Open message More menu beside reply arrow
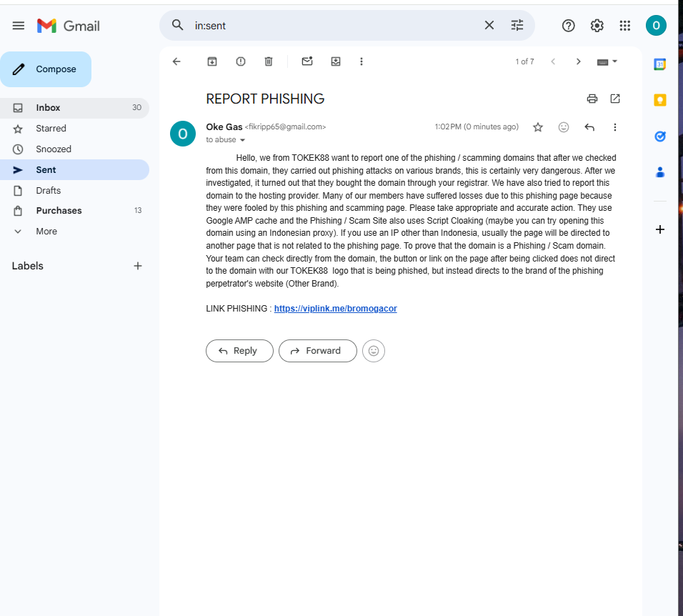This screenshot has width=683, height=616. 615,127
